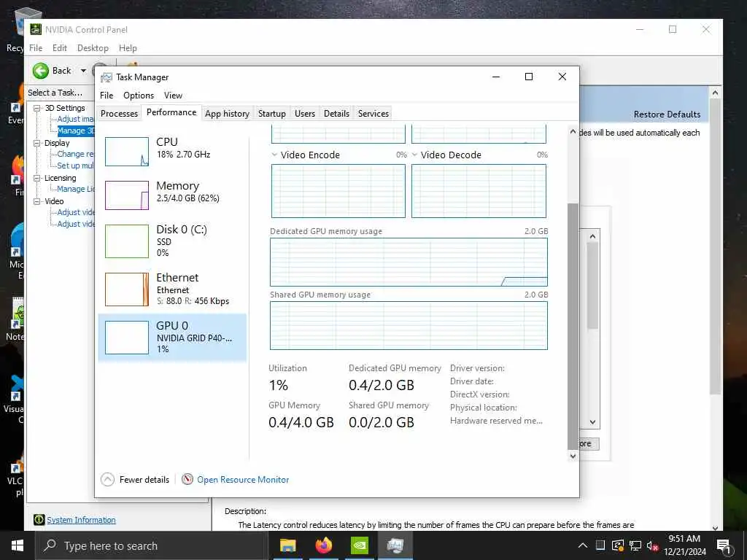Open NVIDIA Control Panel File menu
This screenshot has width=747, height=560.
coord(36,48)
